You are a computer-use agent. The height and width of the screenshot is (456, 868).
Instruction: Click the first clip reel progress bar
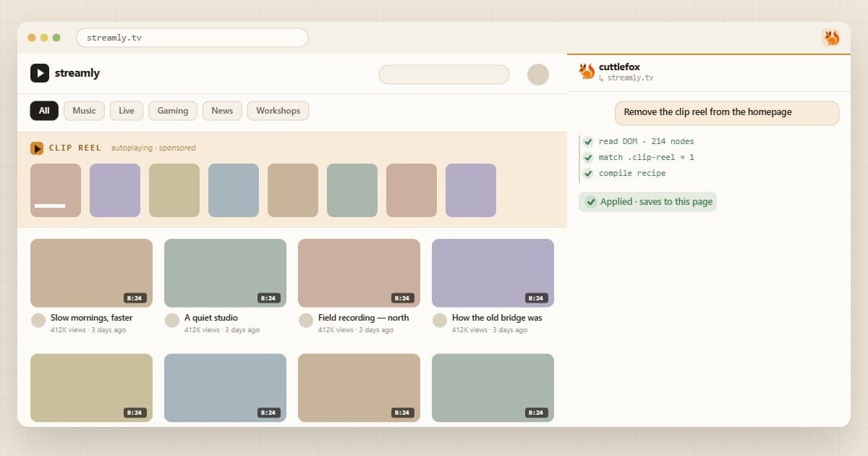[50, 206]
